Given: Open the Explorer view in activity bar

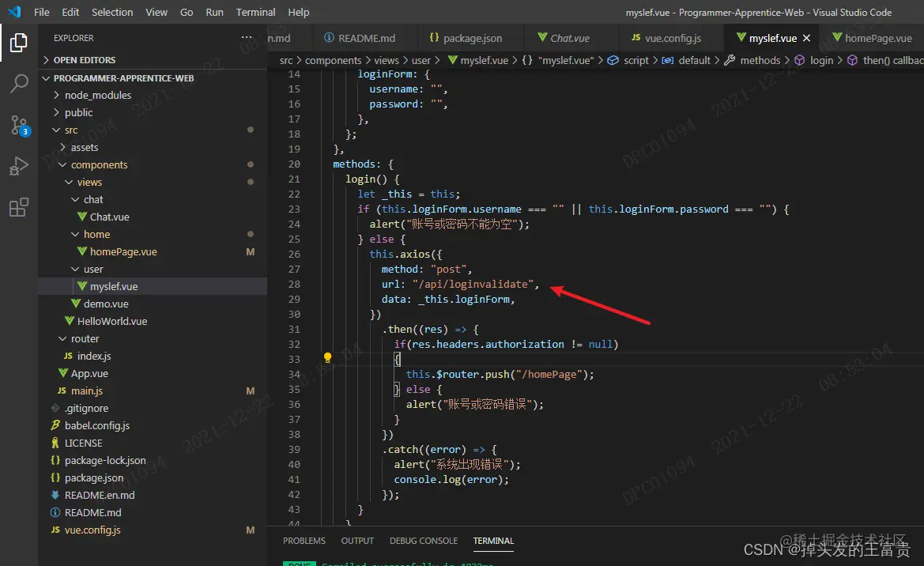Looking at the screenshot, I should [x=19, y=43].
